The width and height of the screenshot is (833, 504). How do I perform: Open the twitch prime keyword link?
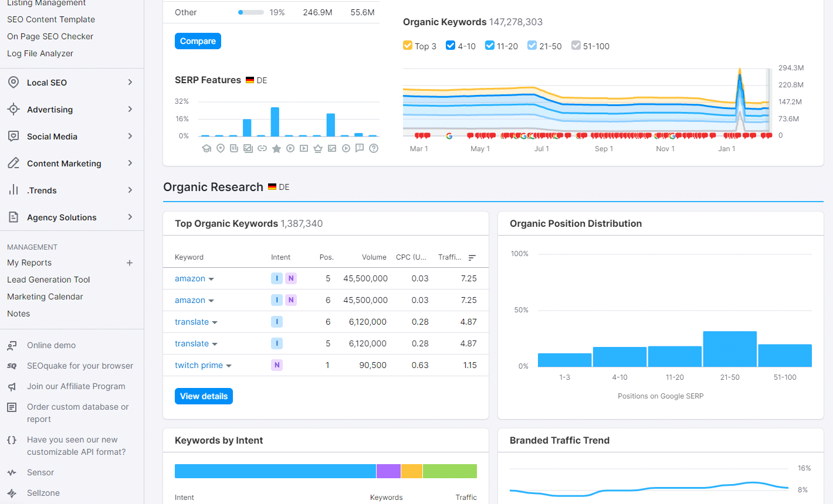(x=199, y=365)
